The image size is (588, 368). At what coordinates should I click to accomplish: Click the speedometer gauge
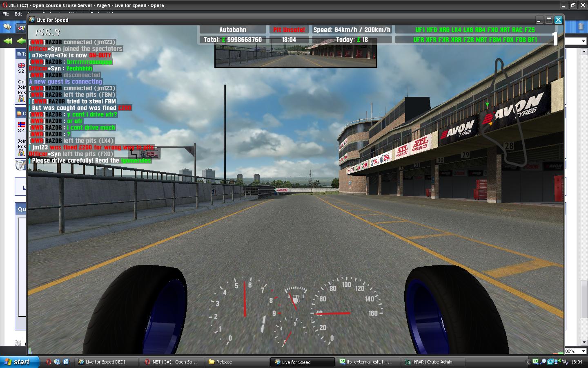tap(347, 311)
